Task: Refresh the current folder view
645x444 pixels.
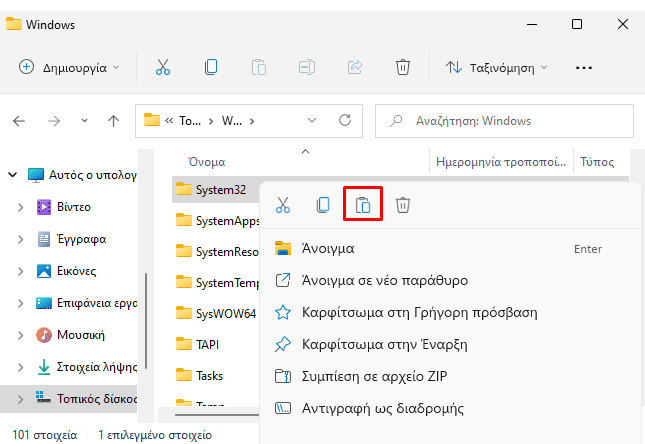Action: (x=345, y=120)
